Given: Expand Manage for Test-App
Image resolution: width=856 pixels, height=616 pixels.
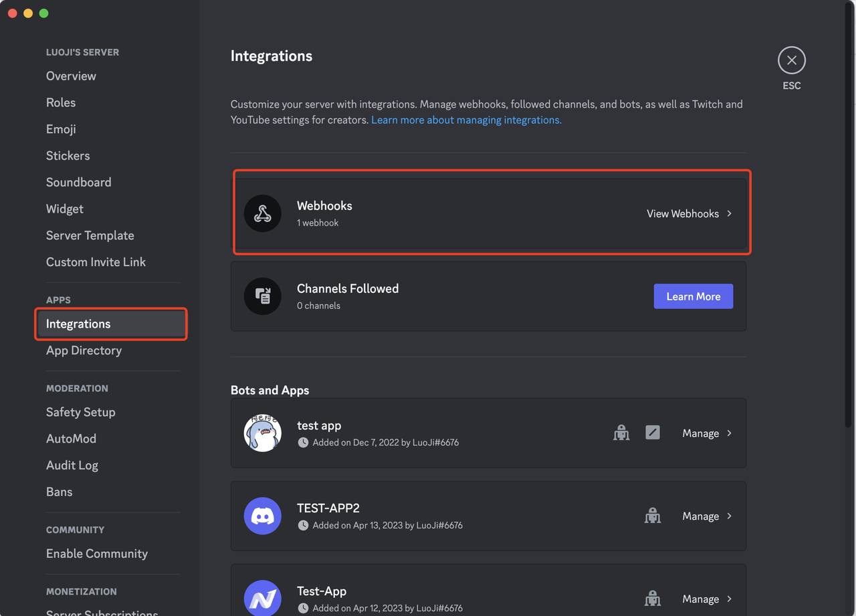Looking at the screenshot, I should (x=707, y=599).
